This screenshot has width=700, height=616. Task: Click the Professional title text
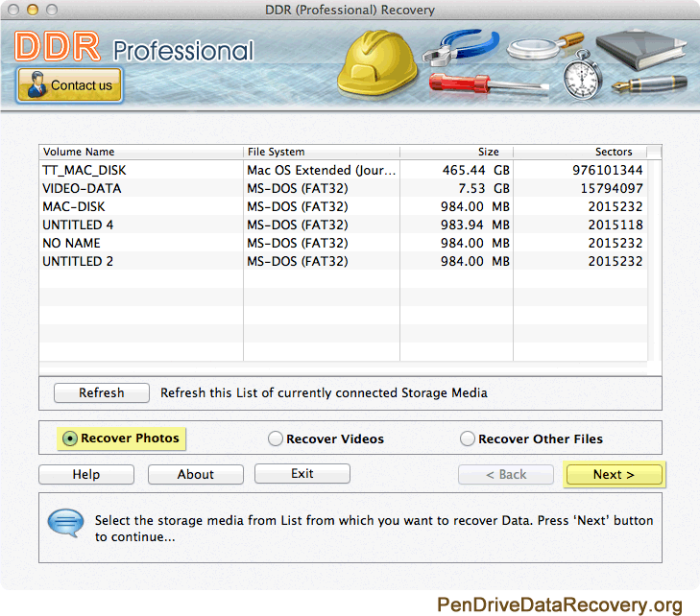tap(183, 51)
